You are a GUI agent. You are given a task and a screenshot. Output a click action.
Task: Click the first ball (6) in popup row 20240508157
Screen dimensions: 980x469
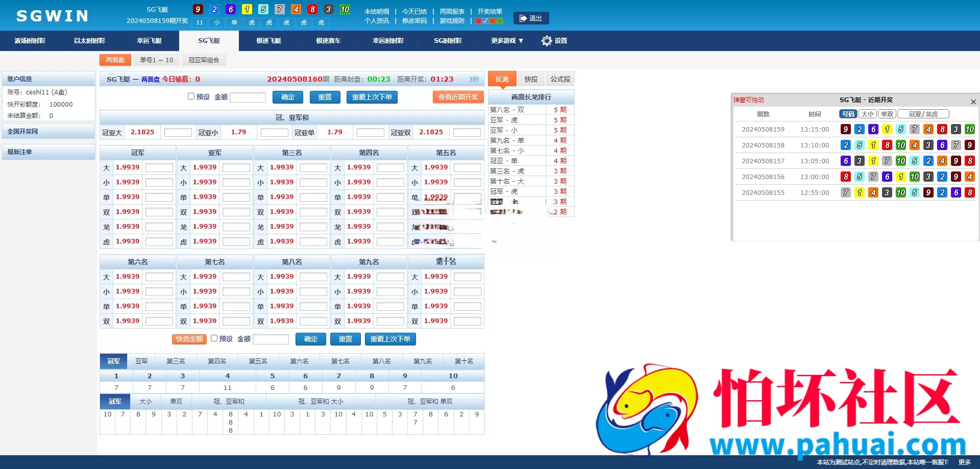tap(846, 161)
